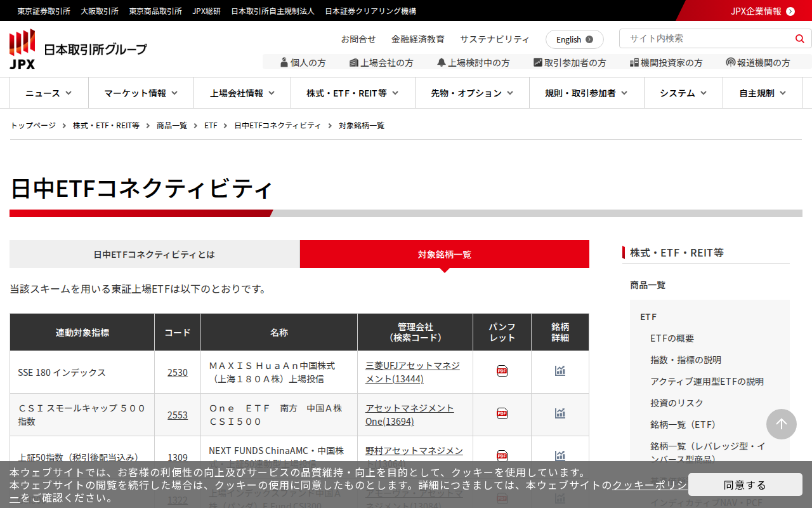Click the 日中ETFコネクティビティ breadcrumb
Viewport: 812px width, 508px height.
(278, 125)
